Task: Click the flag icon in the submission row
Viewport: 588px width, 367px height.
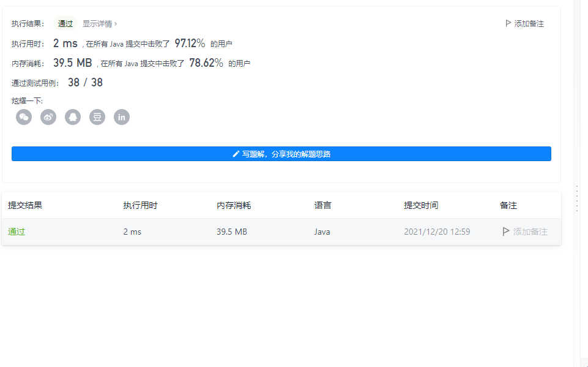Action: 505,232
